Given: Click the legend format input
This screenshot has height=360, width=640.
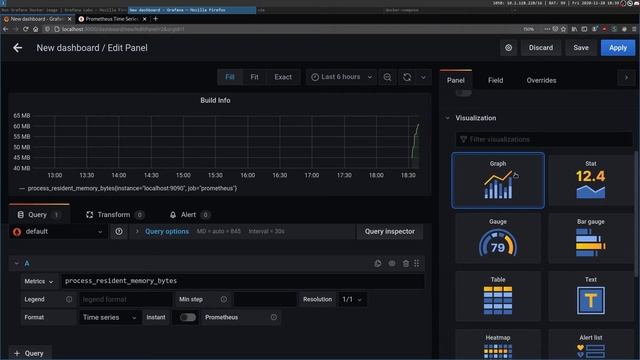Looking at the screenshot, I should 125,299.
